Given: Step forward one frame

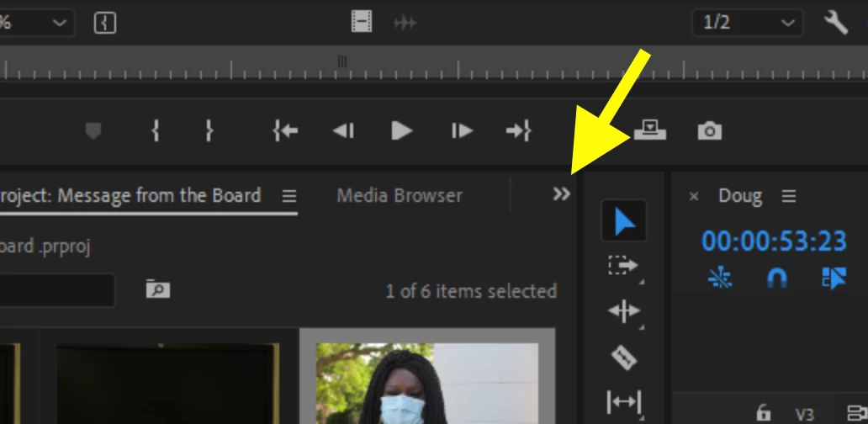Looking at the screenshot, I should tap(462, 131).
